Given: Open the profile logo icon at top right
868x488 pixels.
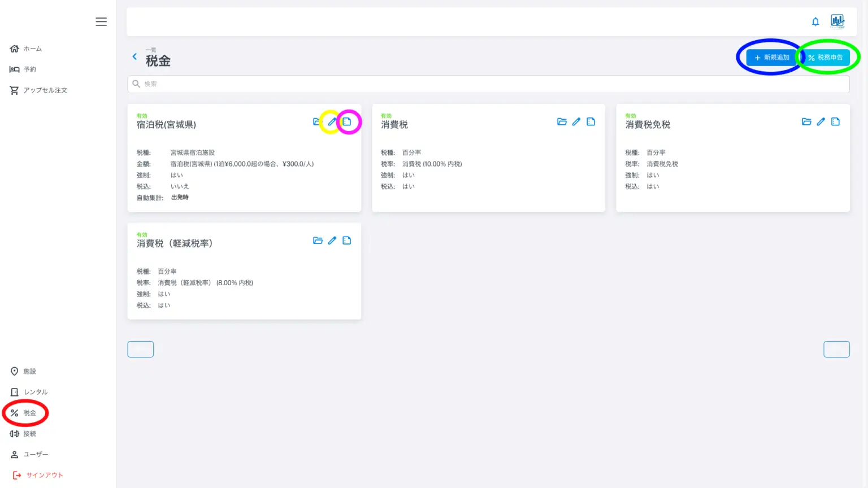Looking at the screenshot, I should tap(837, 21).
